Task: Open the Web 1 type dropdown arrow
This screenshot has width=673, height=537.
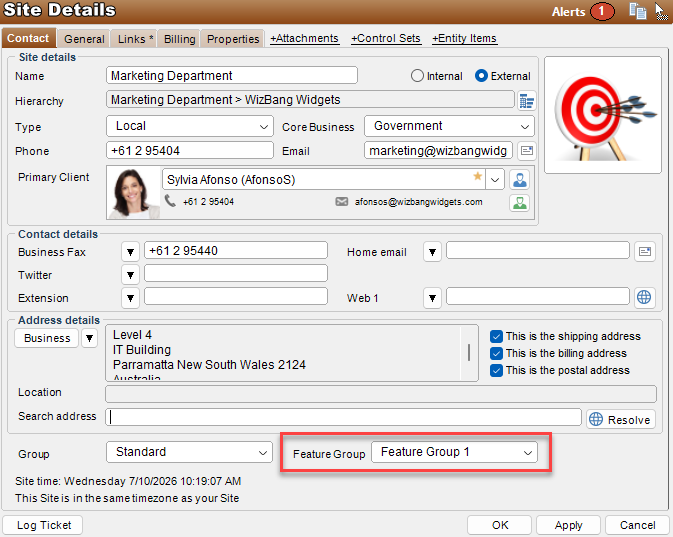Action: 432,298
